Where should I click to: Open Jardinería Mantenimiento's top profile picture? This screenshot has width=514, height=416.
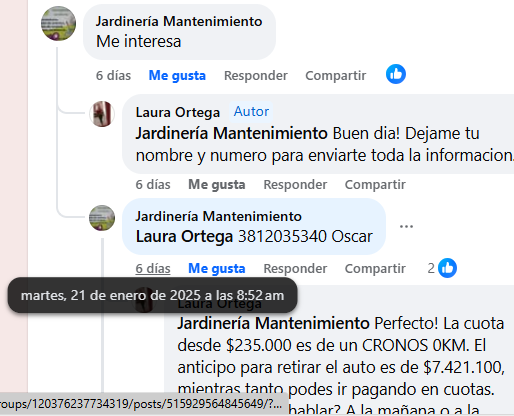pos(58,23)
